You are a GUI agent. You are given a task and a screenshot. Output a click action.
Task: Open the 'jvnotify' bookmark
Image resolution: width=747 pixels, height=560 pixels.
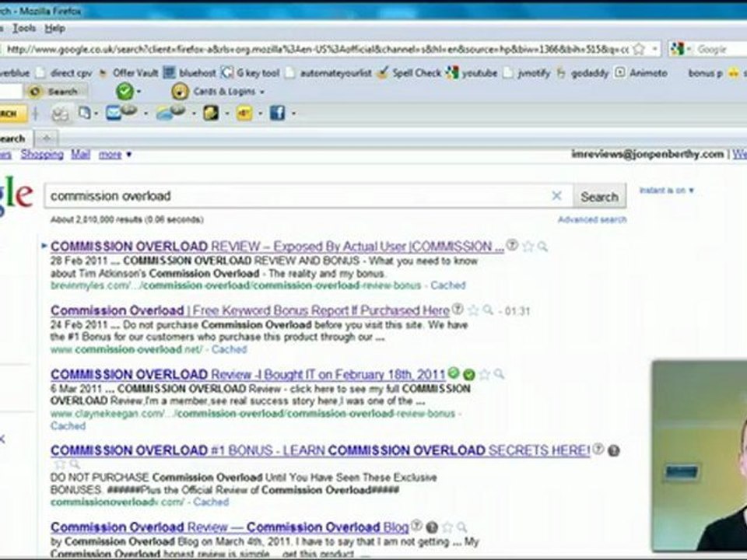(x=527, y=73)
